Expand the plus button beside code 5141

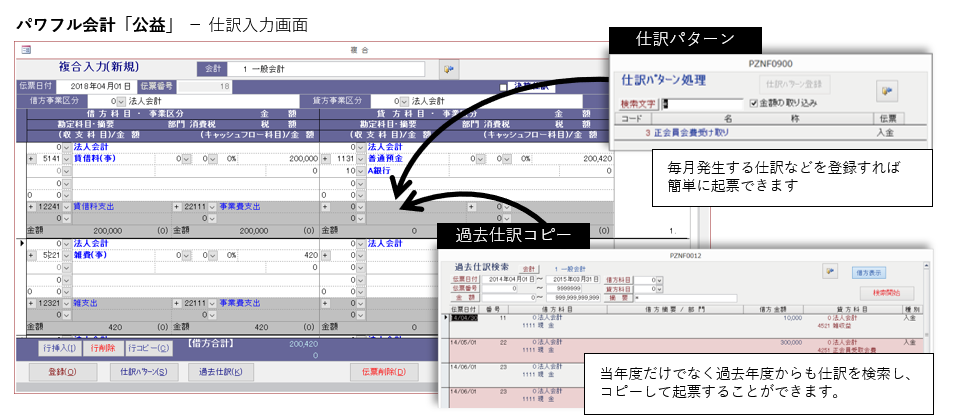click(31, 158)
